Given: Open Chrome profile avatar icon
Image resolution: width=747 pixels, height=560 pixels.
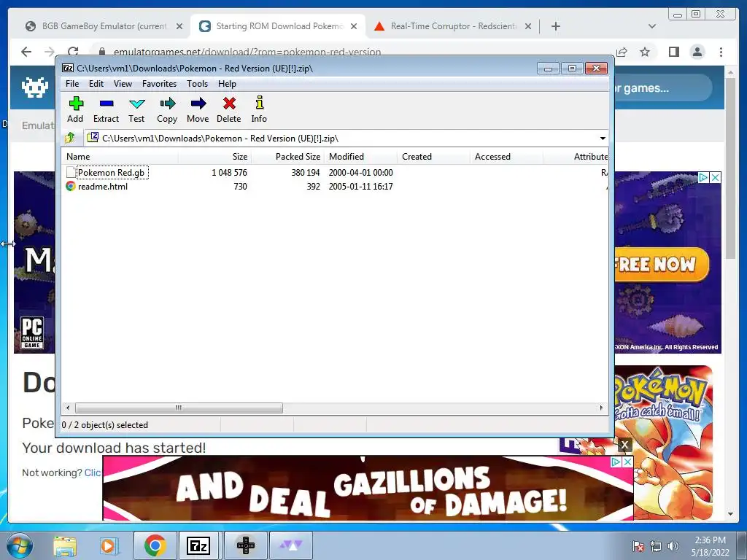Looking at the screenshot, I should [697, 52].
